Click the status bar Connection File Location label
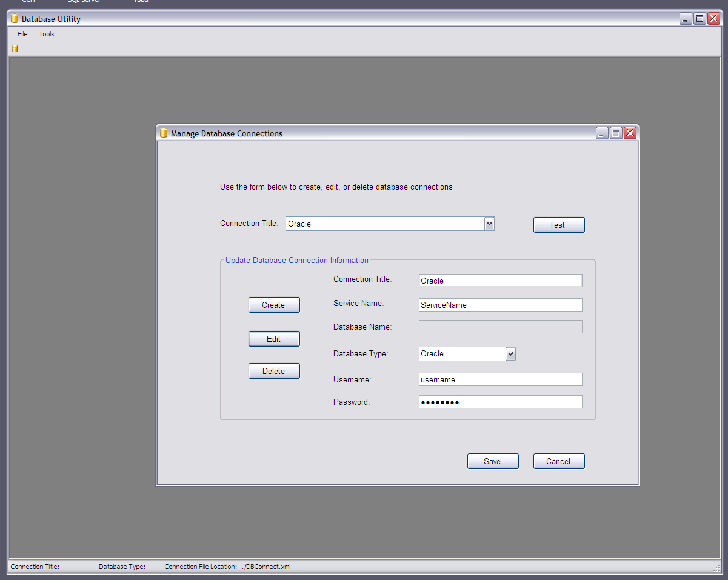 point(201,567)
